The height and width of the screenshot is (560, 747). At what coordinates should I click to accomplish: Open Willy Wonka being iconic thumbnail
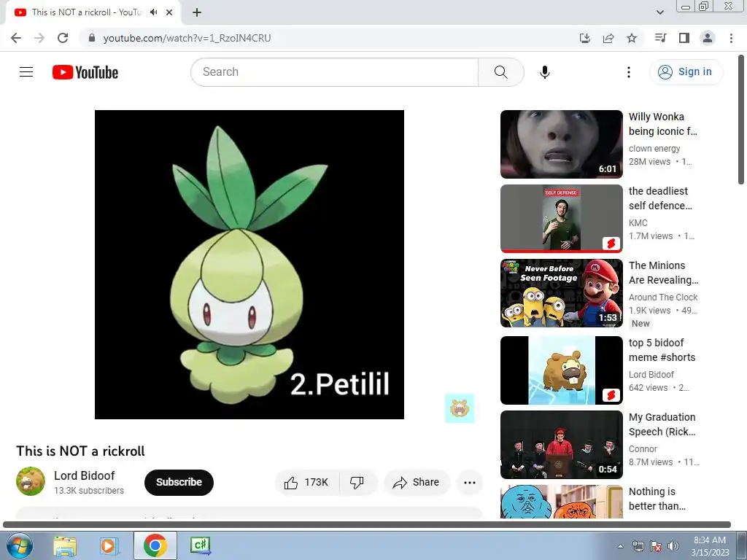561,144
